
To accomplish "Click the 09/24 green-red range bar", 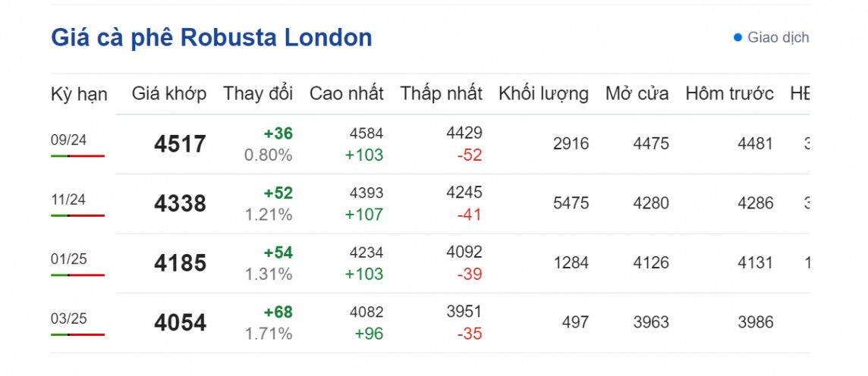I will [x=77, y=155].
